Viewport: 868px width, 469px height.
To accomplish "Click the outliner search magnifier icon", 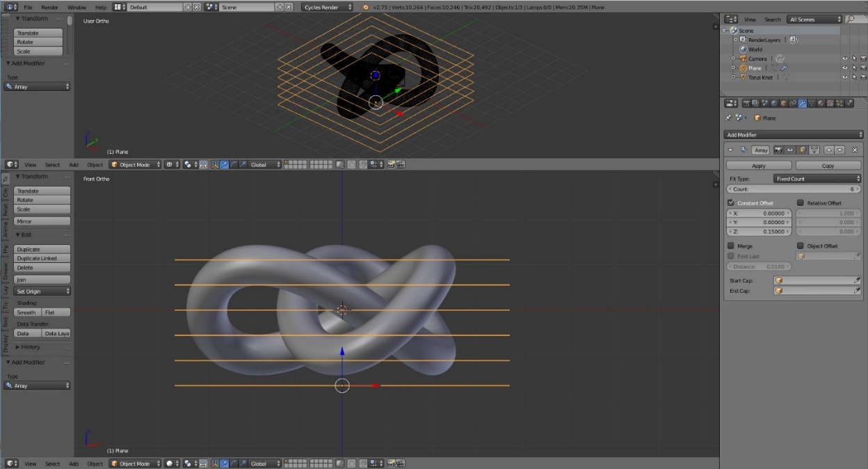I will [852, 19].
